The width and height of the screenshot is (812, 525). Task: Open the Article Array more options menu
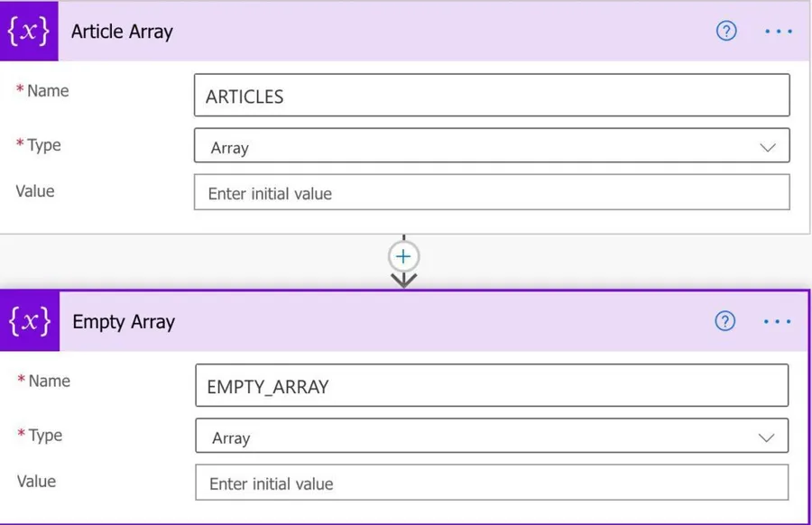(778, 32)
